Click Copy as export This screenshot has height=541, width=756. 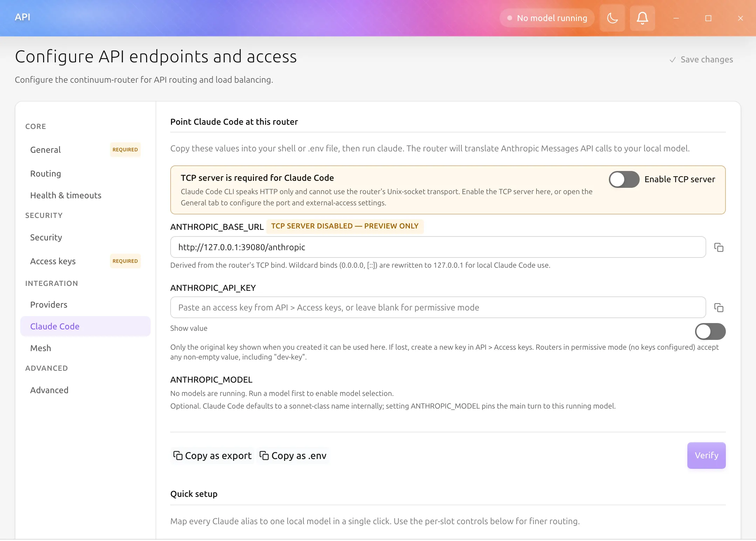coord(212,456)
